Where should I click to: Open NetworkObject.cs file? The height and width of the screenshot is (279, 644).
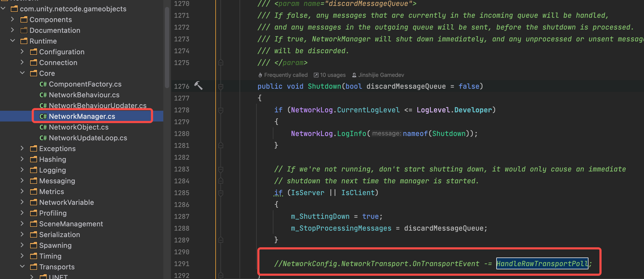pyautogui.click(x=79, y=127)
